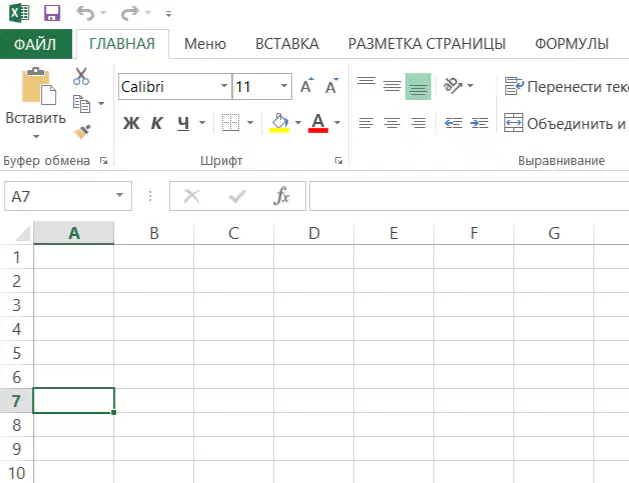Switch to the ГЛАВНАЯ tab
Viewport: 629px width, 483px height.
coord(122,44)
